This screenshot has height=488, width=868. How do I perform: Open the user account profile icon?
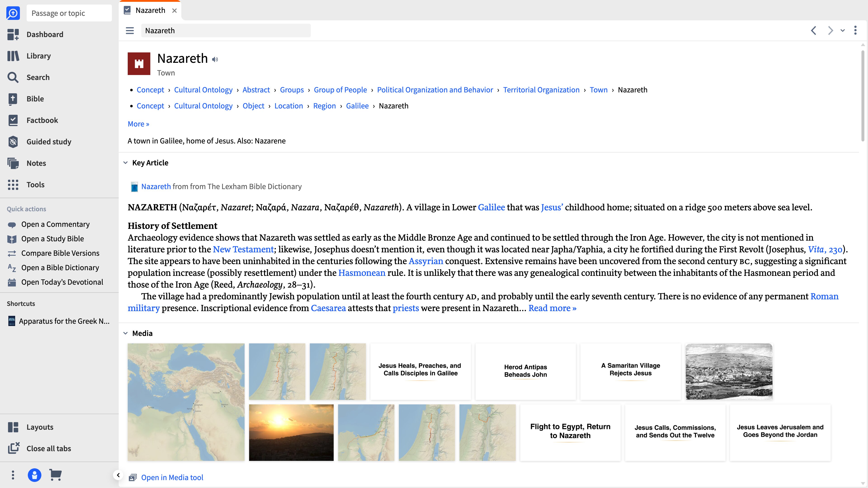[34, 475]
